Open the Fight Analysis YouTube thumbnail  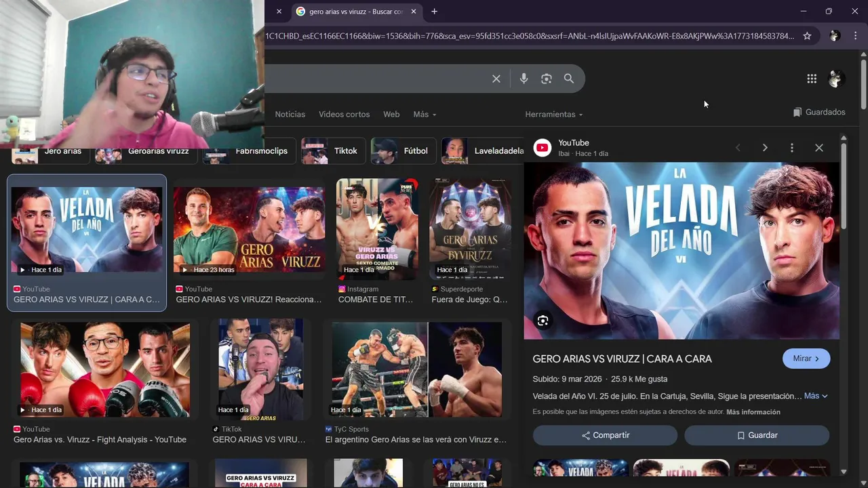click(x=105, y=369)
